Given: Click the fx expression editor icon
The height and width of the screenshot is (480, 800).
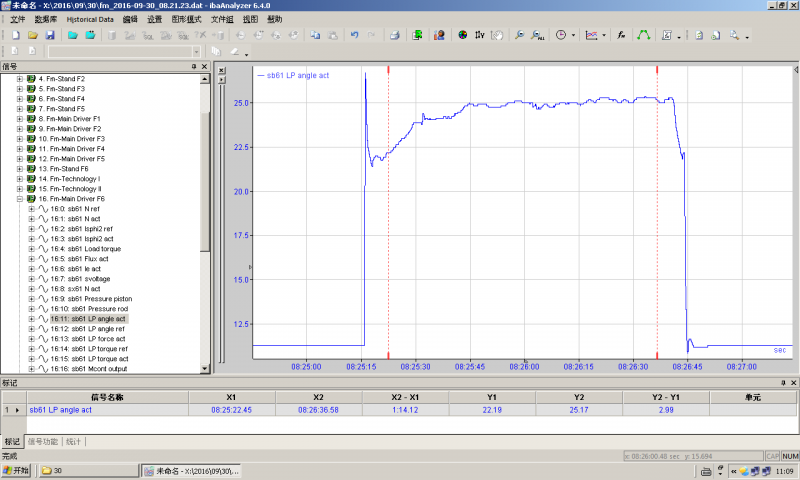Looking at the screenshot, I should tap(621, 35).
